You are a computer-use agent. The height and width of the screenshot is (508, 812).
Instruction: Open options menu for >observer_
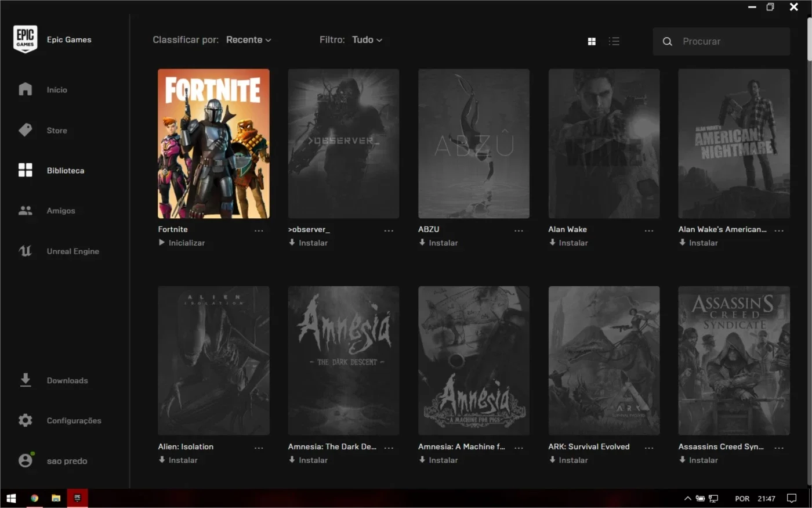click(x=389, y=230)
